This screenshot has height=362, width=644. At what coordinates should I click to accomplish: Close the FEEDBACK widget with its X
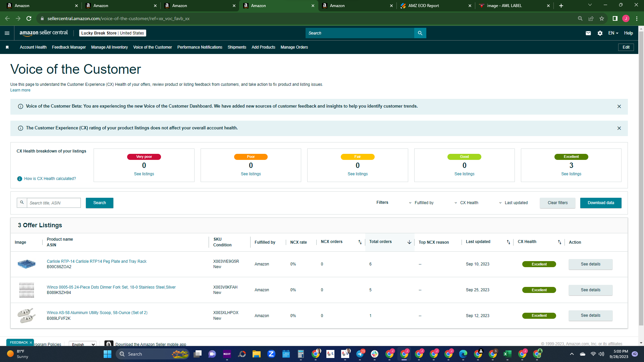coord(31,343)
